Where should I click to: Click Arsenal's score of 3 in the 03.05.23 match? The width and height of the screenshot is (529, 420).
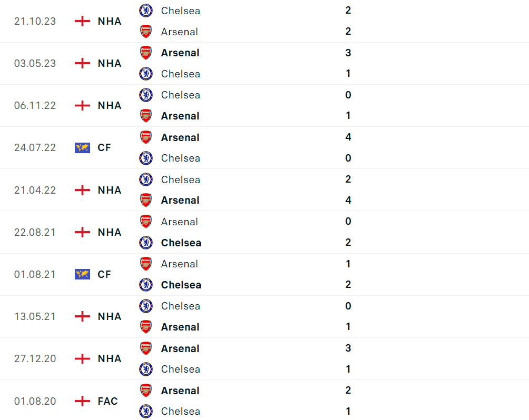click(348, 53)
